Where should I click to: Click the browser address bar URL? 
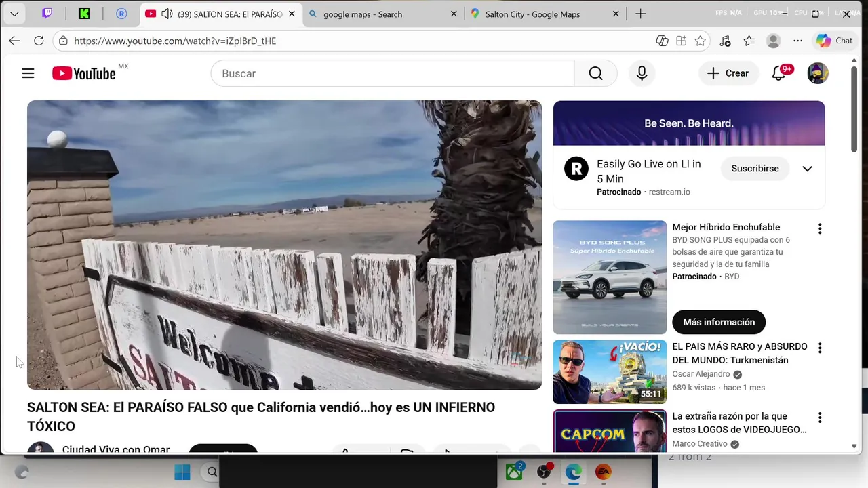click(x=175, y=41)
